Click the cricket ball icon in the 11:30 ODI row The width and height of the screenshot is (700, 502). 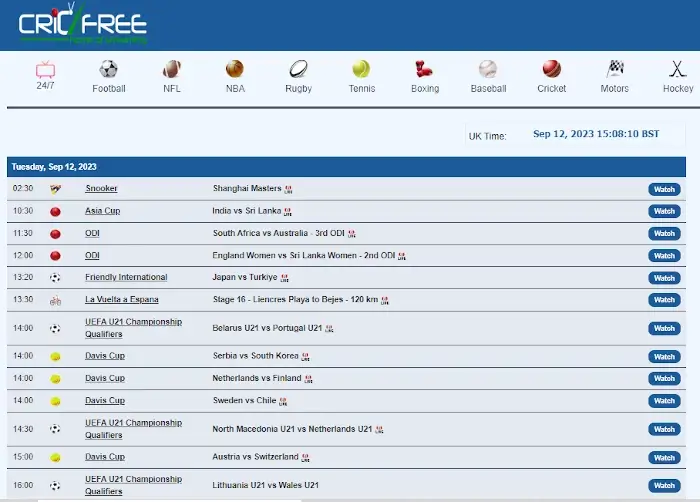55,234
